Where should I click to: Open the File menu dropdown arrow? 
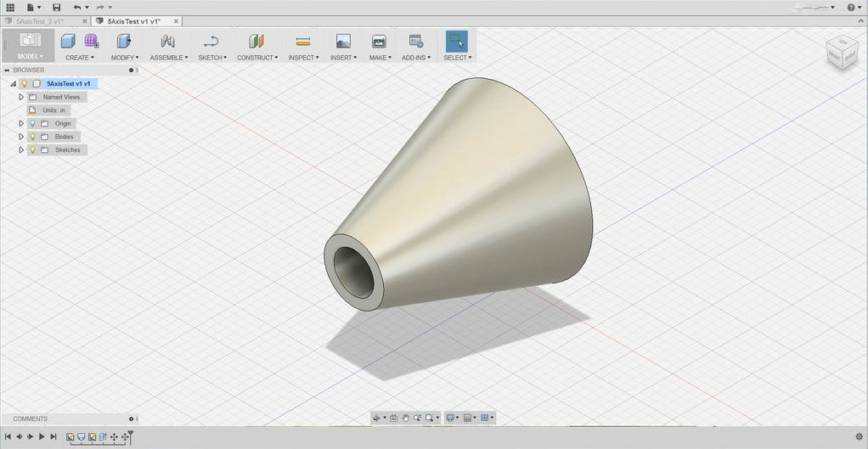coord(39,8)
